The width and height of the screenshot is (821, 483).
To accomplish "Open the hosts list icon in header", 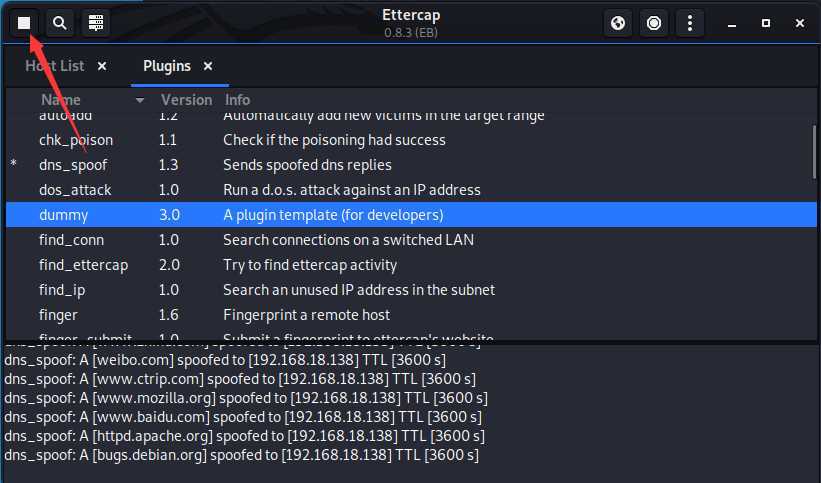I will point(96,23).
